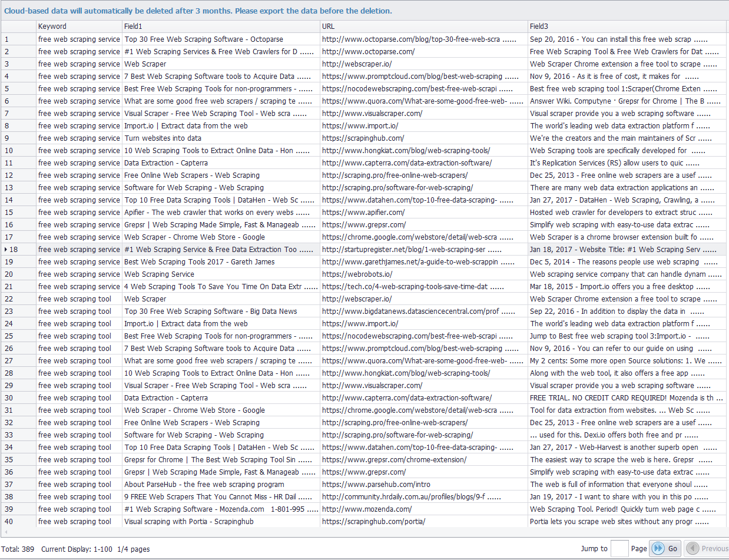Click hongkiat URL cell in row 10
Image resolution: width=729 pixels, height=560 pixels.
[424, 151]
